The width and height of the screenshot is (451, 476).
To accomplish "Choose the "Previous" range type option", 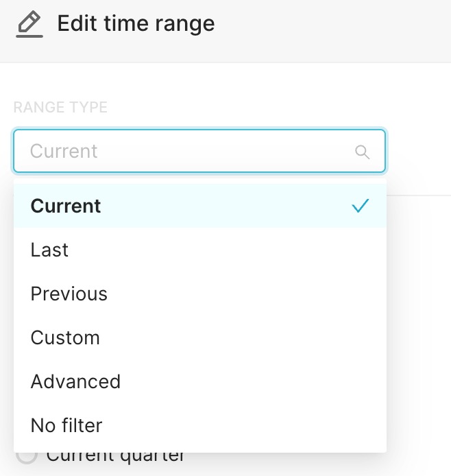I will click(x=69, y=294).
